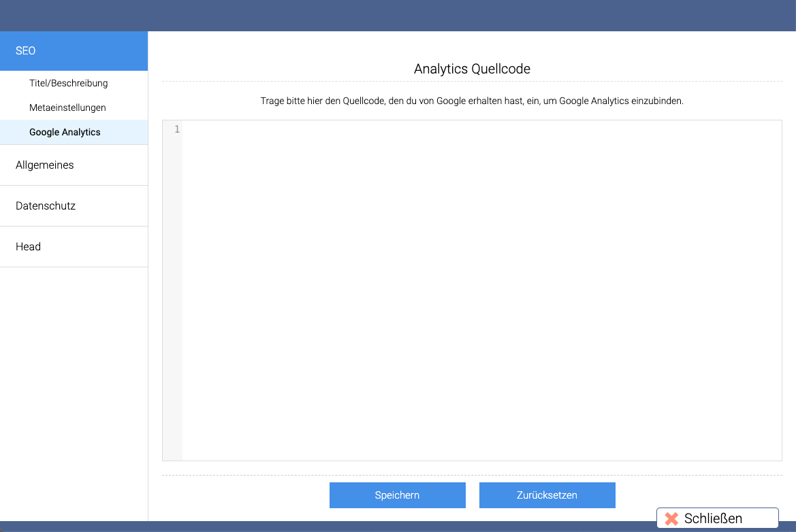Click line number 1 in editor gutter
Image resolution: width=796 pixels, height=532 pixels.
point(176,129)
